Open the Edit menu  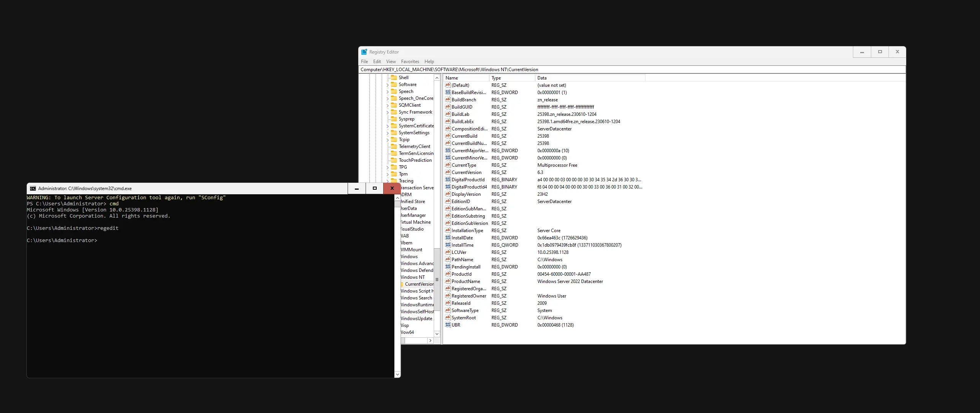377,62
